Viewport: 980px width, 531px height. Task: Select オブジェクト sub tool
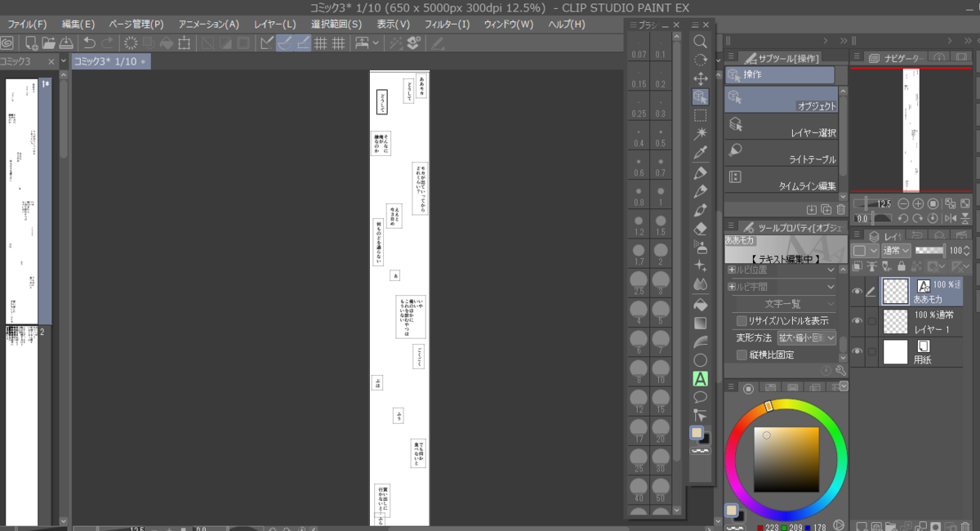tap(782, 99)
